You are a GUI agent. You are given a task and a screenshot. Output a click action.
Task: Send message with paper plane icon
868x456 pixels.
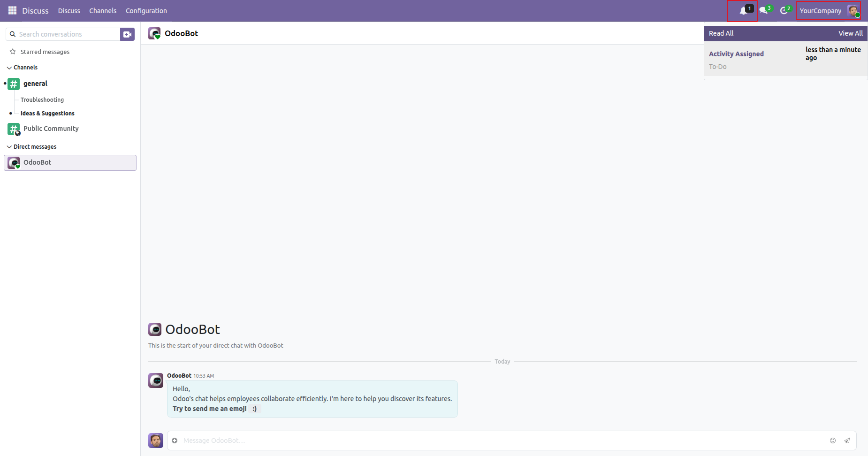pos(847,441)
